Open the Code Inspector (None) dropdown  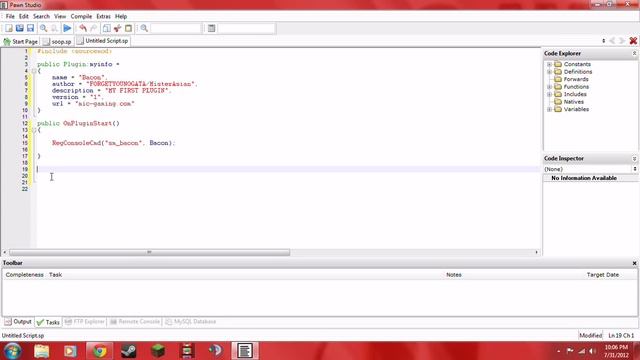point(590,169)
